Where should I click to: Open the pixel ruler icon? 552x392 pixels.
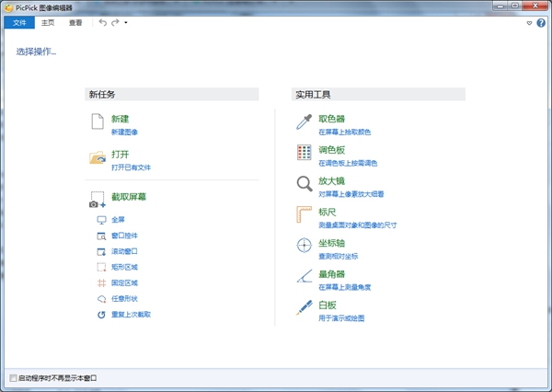click(x=304, y=215)
